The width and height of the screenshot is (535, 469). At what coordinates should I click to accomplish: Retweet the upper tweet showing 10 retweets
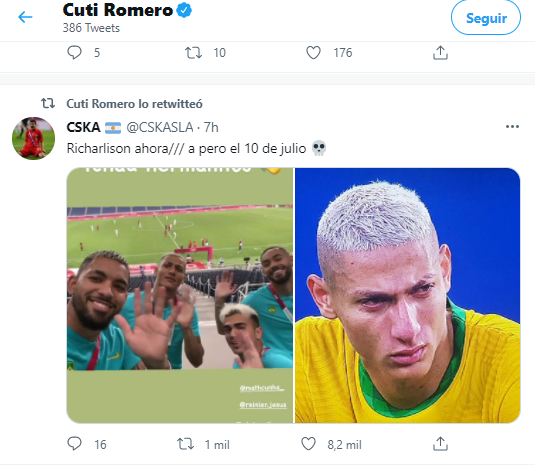(193, 53)
